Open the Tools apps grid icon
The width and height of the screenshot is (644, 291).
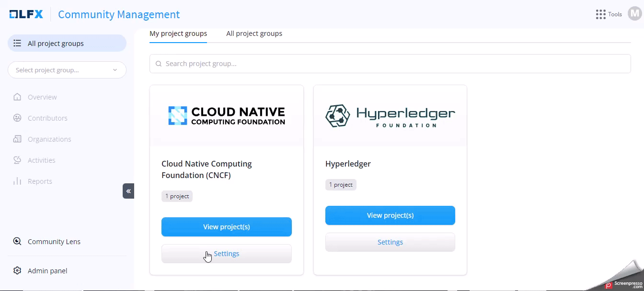pos(600,14)
